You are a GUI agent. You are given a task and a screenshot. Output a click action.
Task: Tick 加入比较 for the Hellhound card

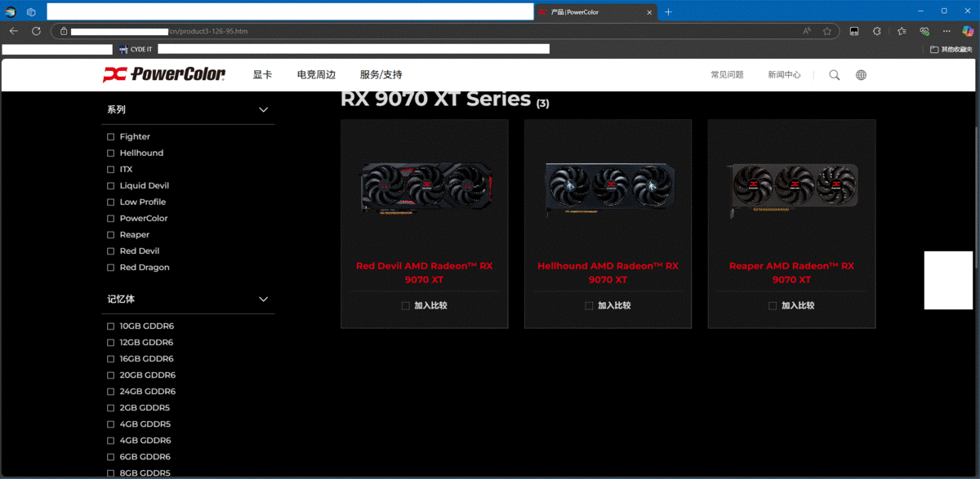tap(589, 306)
